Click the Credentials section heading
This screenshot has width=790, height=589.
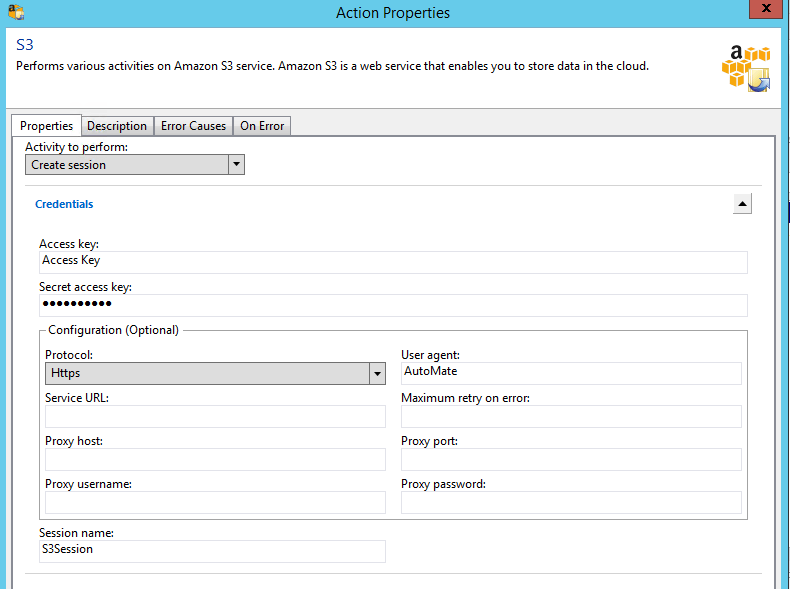64,204
